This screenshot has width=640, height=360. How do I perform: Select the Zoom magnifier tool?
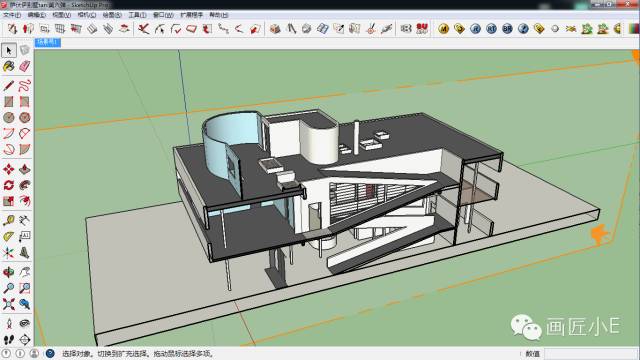[x=9, y=288]
